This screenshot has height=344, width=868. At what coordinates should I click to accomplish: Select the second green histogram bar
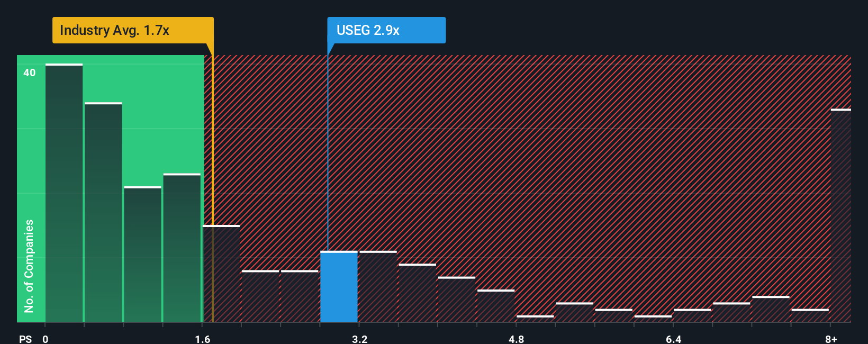click(x=103, y=212)
